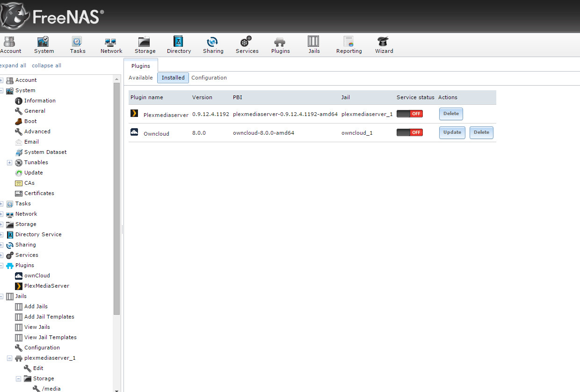Collapse the plexmediaserver_1 jail node
580x392 pixels.
pyautogui.click(x=9, y=358)
